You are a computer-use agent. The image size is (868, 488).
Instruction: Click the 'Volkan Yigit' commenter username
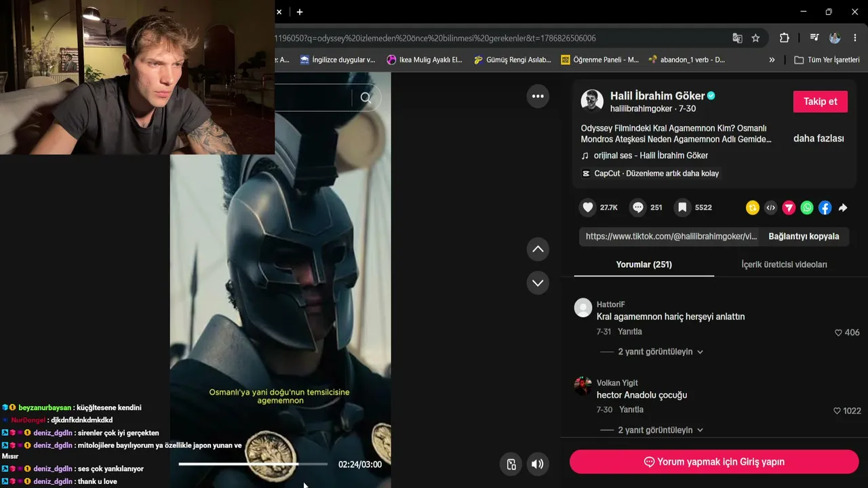tap(617, 382)
